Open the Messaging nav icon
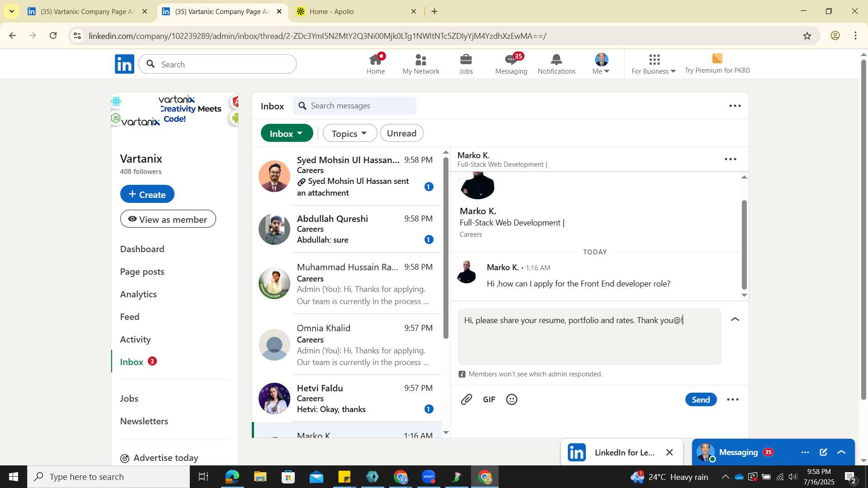The height and width of the screenshot is (488, 868). click(x=511, y=64)
